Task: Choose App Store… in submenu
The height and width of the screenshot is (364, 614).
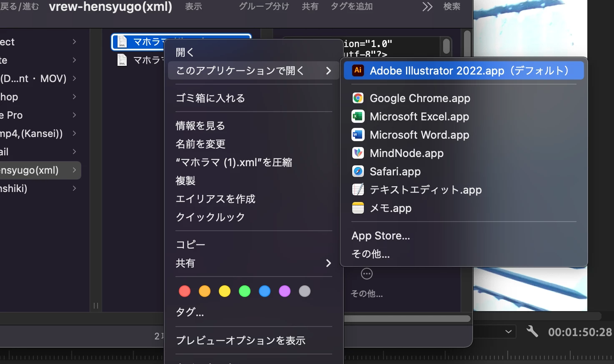Action: [x=464, y=235]
